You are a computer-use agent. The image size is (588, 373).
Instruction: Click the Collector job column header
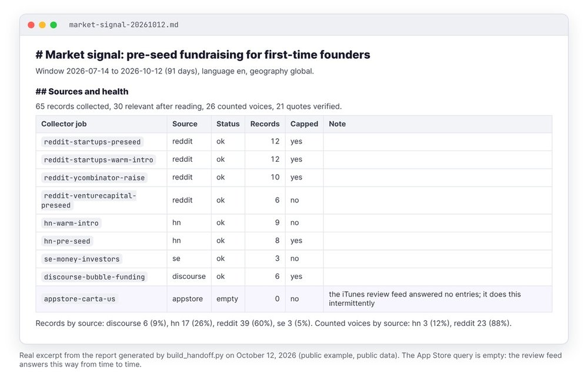[x=64, y=124]
